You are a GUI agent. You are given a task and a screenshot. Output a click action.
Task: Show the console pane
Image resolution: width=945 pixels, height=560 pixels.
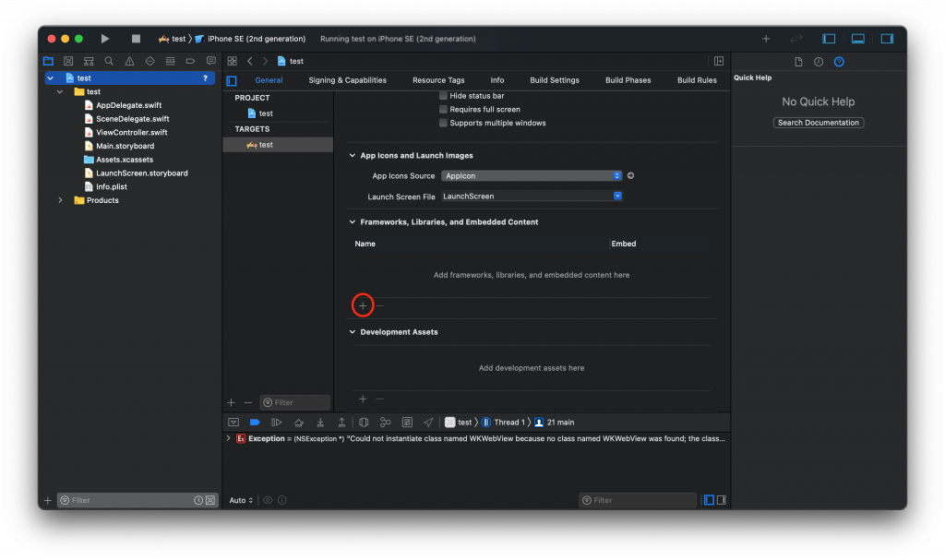[722, 500]
